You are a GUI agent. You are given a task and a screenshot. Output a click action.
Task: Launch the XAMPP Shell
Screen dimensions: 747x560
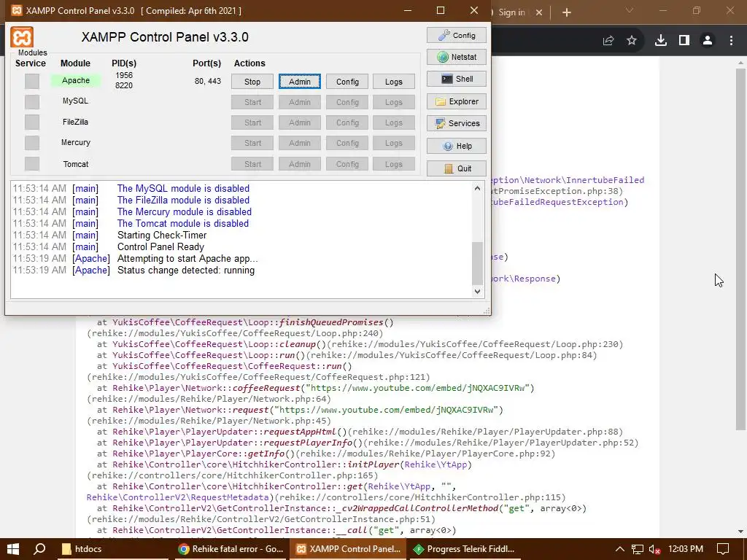pyautogui.click(x=457, y=79)
